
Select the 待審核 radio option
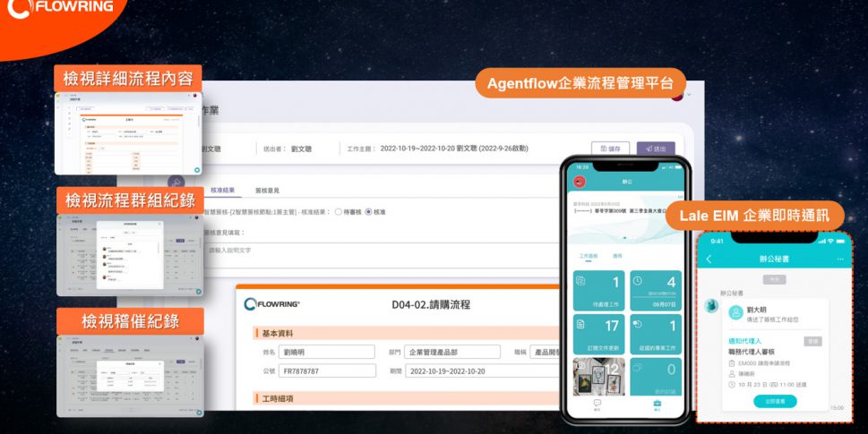pyautogui.click(x=339, y=212)
